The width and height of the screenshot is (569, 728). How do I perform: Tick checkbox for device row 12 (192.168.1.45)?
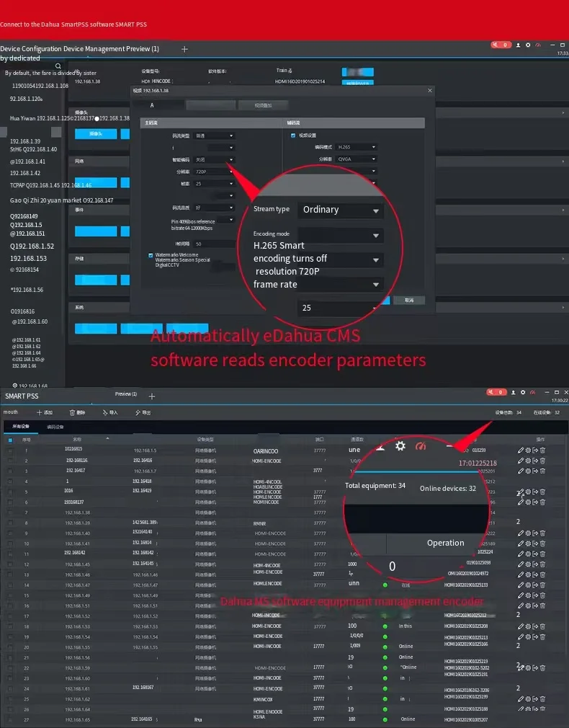(x=10, y=564)
